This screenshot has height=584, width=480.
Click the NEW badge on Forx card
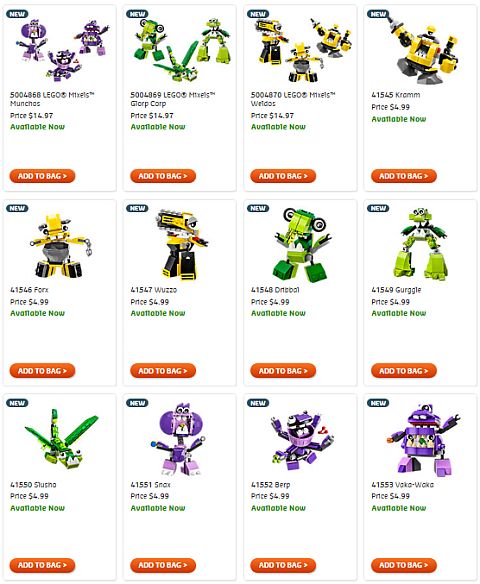(x=17, y=208)
